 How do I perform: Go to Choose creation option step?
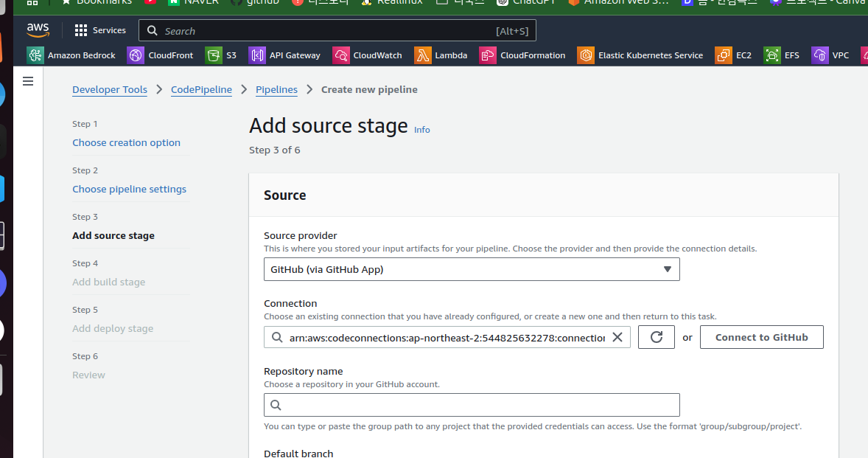click(126, 143)
